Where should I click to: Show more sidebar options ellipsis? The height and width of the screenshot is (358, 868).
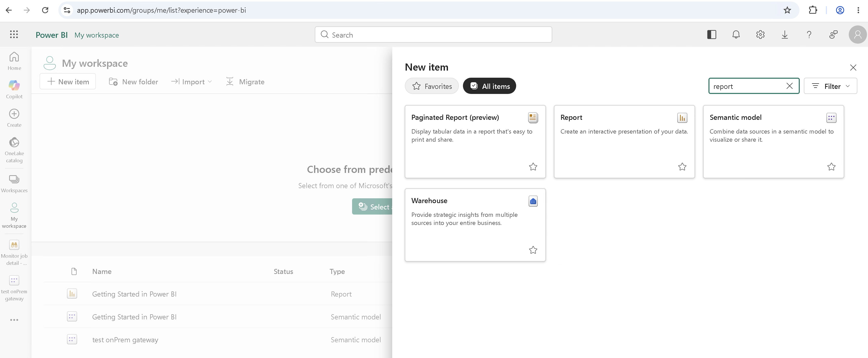(14, 320)
